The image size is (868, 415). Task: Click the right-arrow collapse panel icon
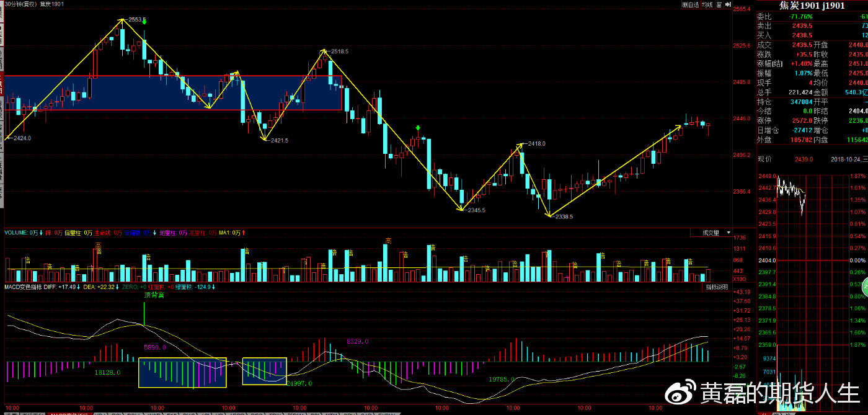click(x=727, y=4)
